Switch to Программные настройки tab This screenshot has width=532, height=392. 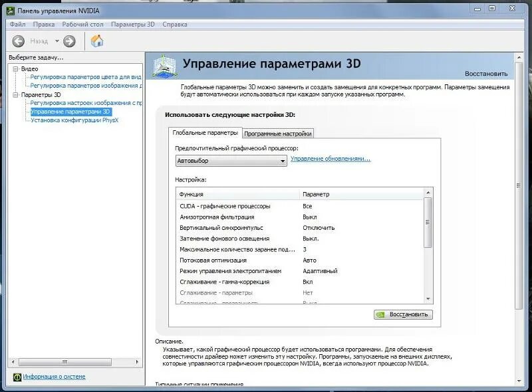278,134
